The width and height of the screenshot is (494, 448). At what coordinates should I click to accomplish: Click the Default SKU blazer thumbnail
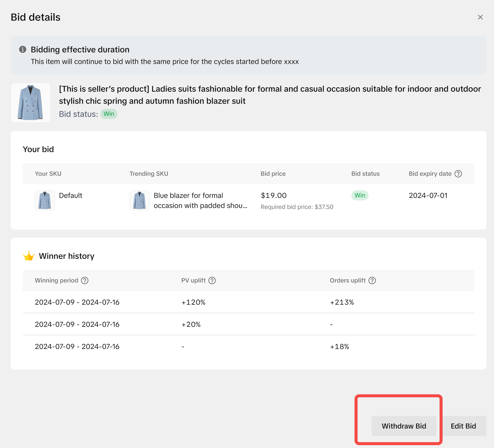[x=45, y=200]
